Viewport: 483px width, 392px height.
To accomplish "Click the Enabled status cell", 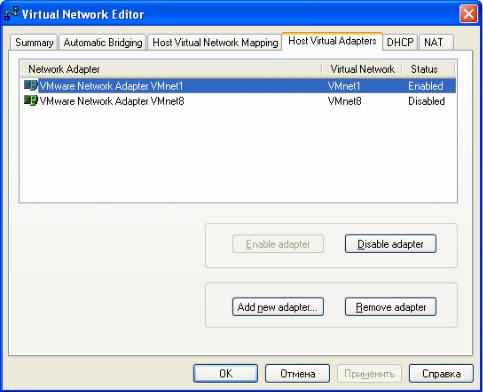I will 426,86.
